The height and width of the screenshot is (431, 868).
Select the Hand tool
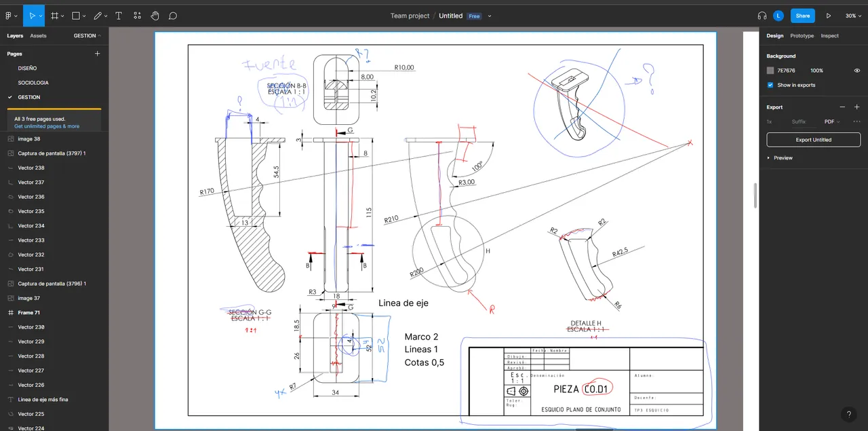[155, 16]
